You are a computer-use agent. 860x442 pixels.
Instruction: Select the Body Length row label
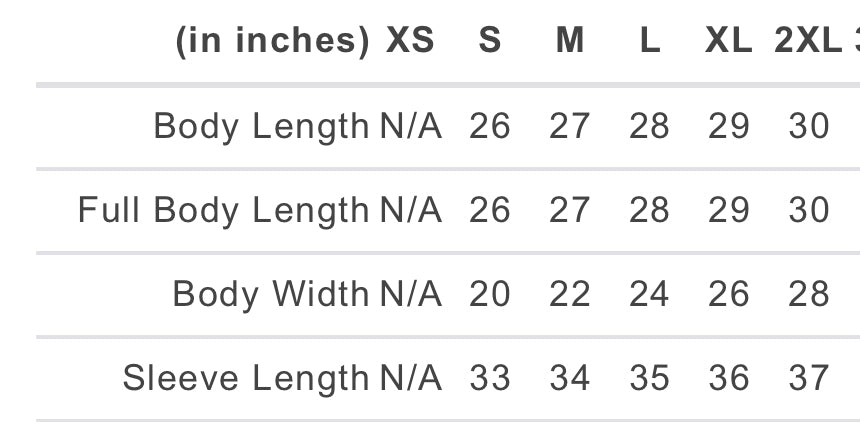(261, 127)
